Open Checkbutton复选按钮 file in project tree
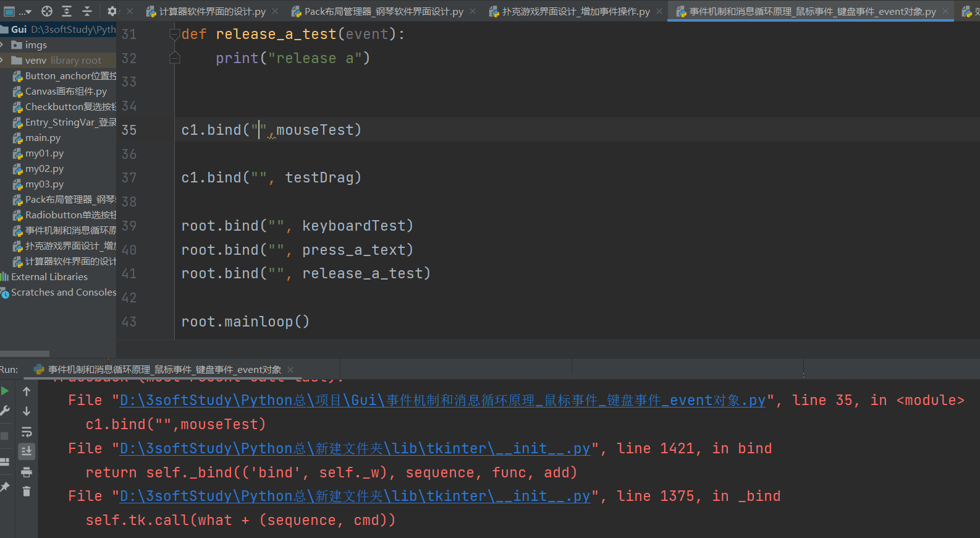The width and height of the screenshot is (980, 538). click(64, 106)
